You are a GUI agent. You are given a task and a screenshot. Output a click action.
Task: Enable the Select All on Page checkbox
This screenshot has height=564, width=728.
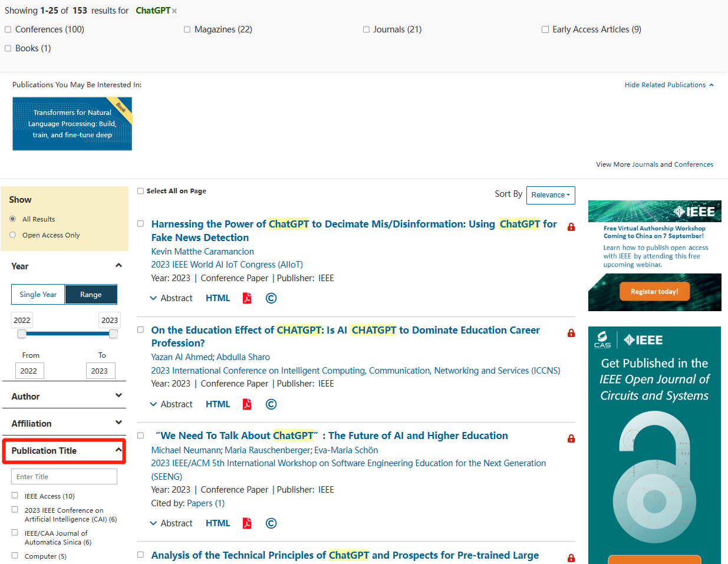140,191
